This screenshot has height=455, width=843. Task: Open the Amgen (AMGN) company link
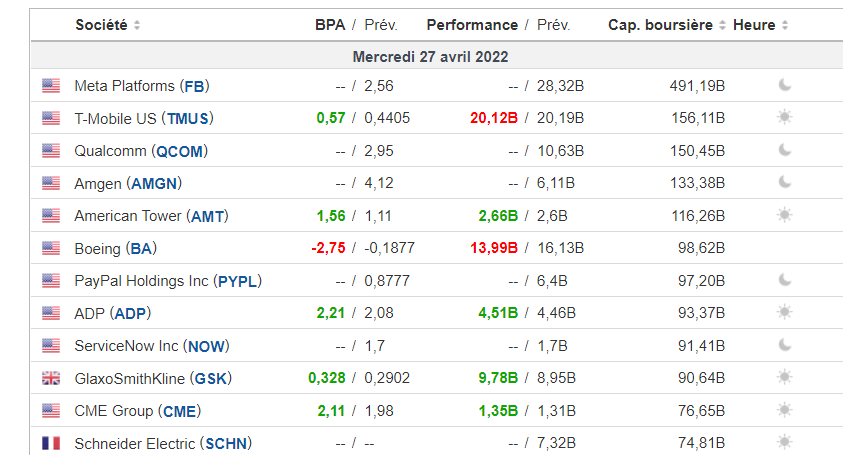(x=128, y=183)
